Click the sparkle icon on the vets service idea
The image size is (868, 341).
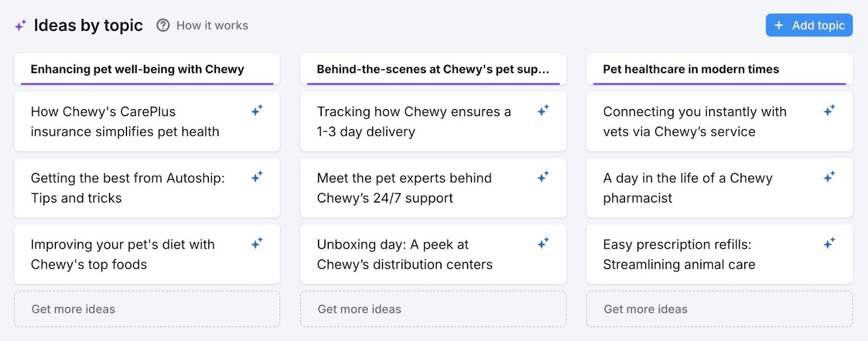(829, 111)
